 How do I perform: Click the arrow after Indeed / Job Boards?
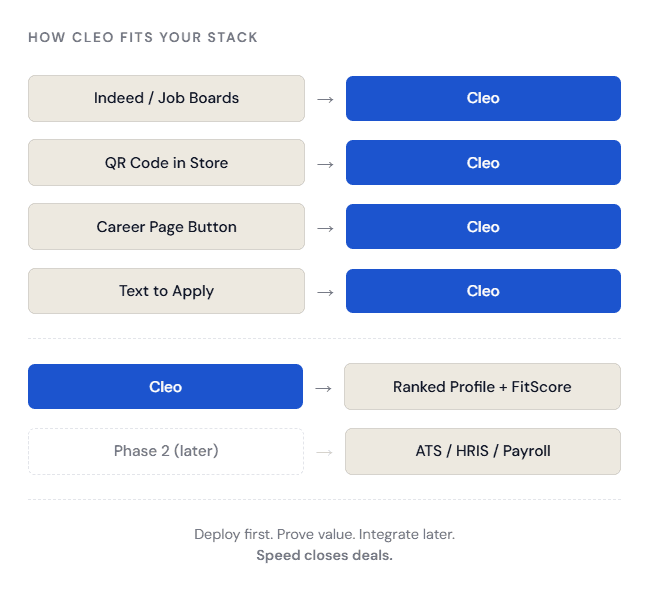click(x=325, y=99)
